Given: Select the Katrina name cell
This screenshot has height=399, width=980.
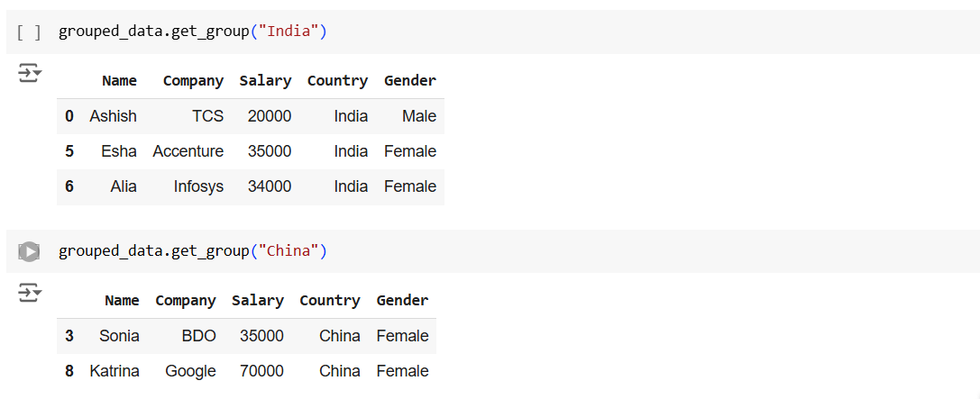Looking at the screenshot, I should (x=114, y=371).
